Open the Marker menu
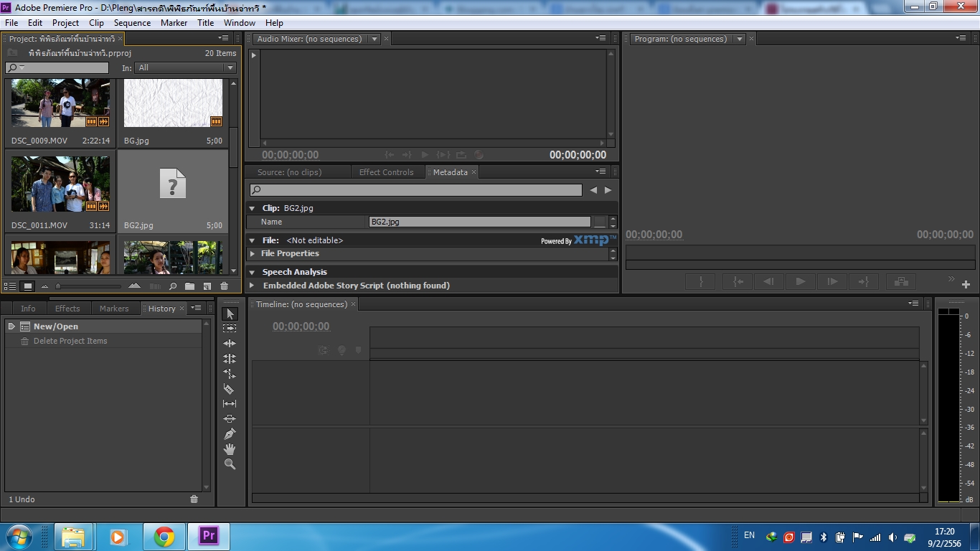 click(174, 23)
